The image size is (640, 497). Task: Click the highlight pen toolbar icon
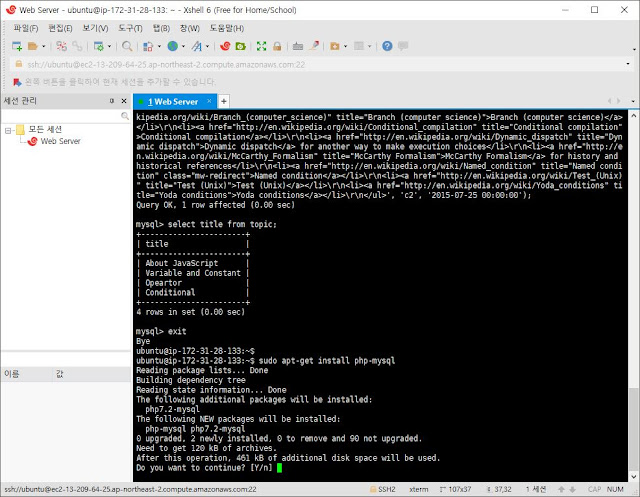313,46
